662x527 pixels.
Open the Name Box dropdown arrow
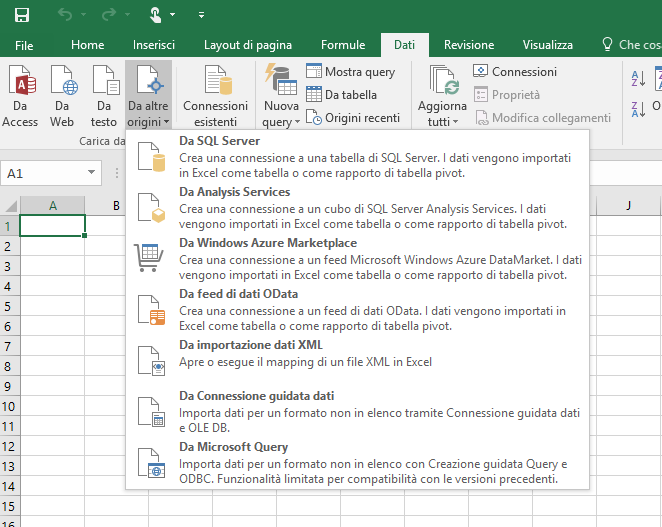[91, 172]
